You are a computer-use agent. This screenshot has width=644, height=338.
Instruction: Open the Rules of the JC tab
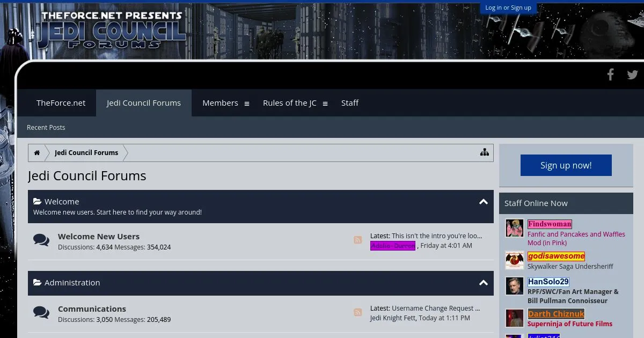[x=290, y=103]
